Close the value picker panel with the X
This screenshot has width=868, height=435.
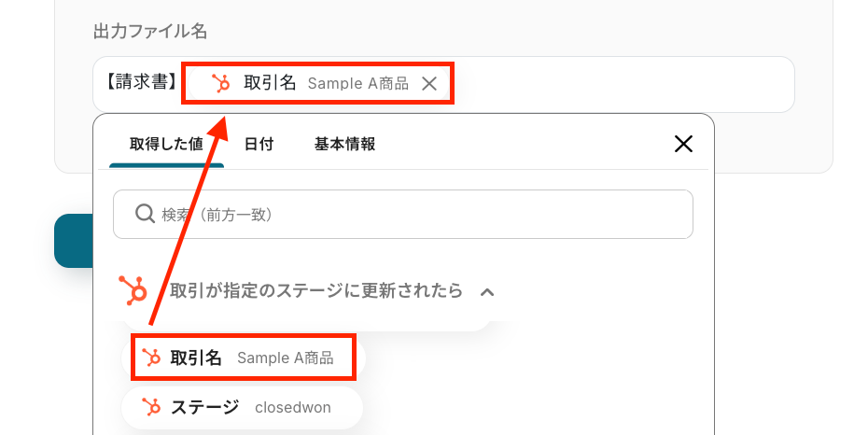coord(683,144)
